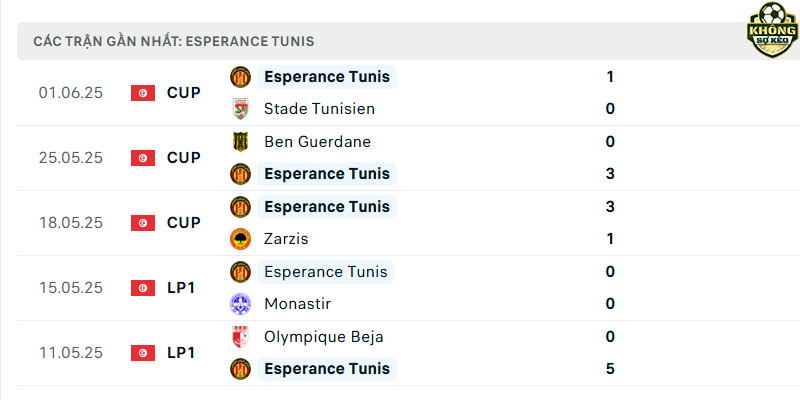The width and height of the screenshot is (800, 400).
Task: Click the Olympique Beja club crest
Action: (240, 337)
